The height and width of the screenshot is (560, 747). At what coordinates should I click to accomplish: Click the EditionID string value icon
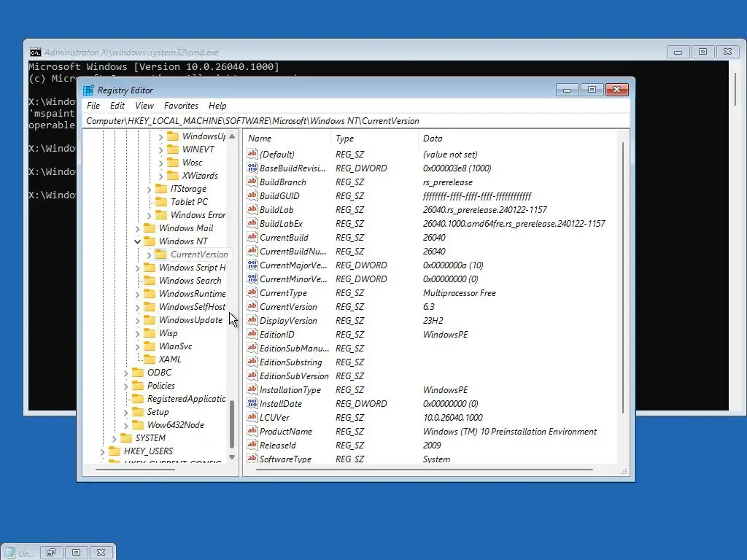[x=252, y=334]
